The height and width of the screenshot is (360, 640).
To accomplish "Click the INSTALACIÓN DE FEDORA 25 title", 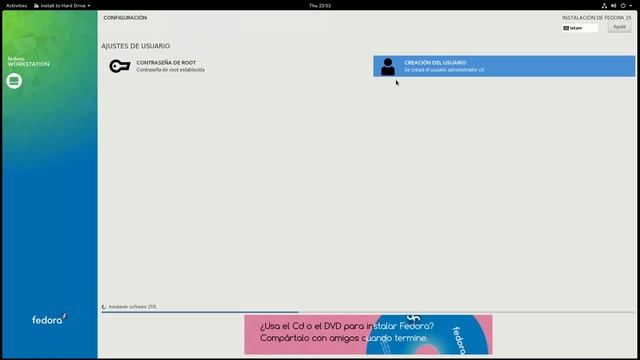I will (x=596, y=18).
